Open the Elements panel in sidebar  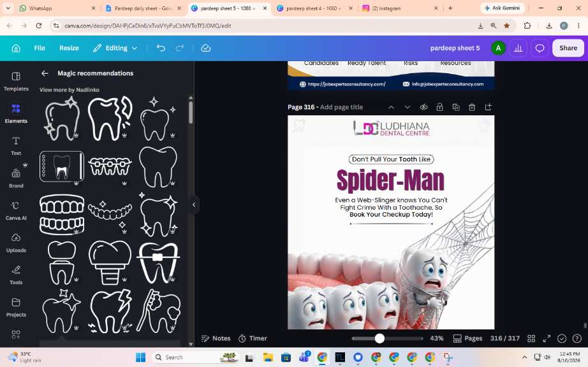pos(16,114)
